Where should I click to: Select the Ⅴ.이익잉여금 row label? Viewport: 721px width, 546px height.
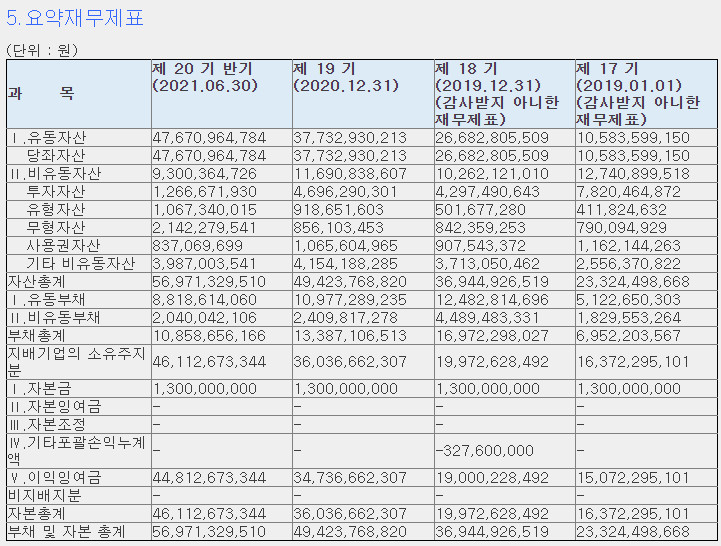tap(55, 477)
